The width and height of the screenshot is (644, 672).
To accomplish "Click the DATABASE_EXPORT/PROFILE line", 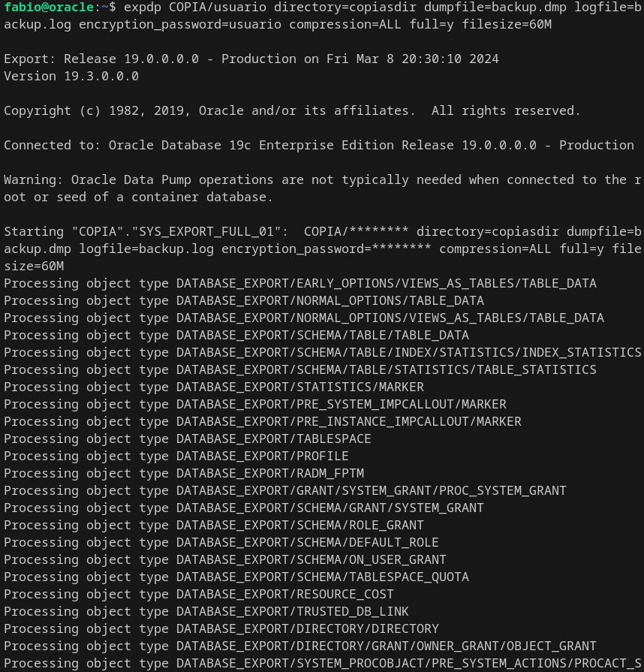I will click(176, 456).
